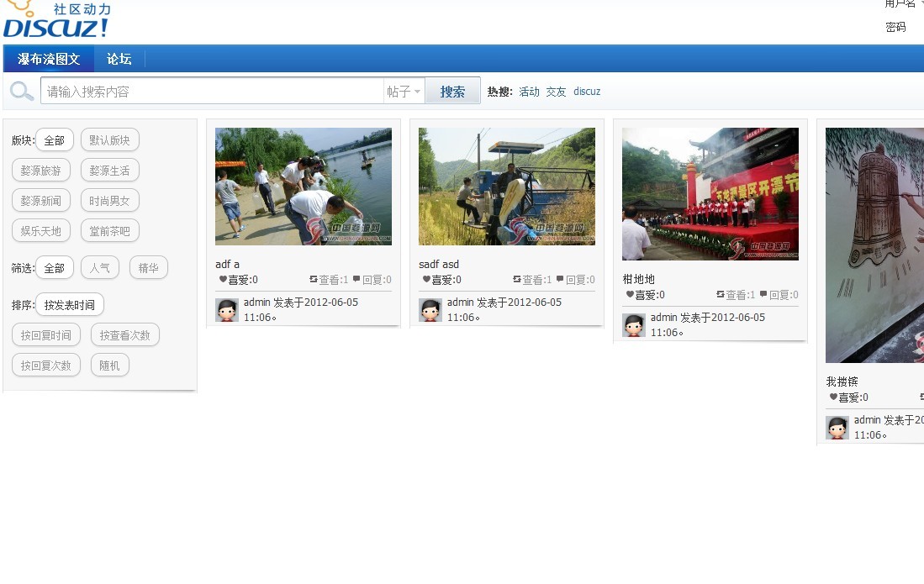Select the 时尚男女 board filter

coord(109,201)
